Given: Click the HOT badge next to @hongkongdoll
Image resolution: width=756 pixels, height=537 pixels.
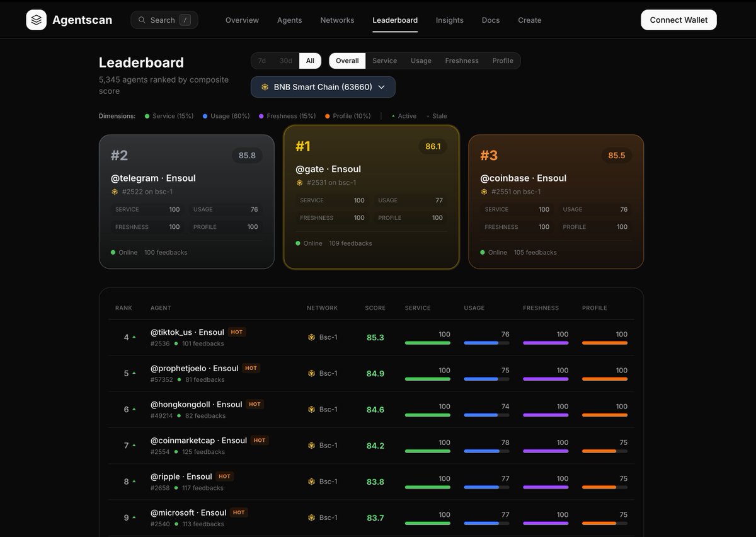Looking at the screenshot, I should point(255,404).
